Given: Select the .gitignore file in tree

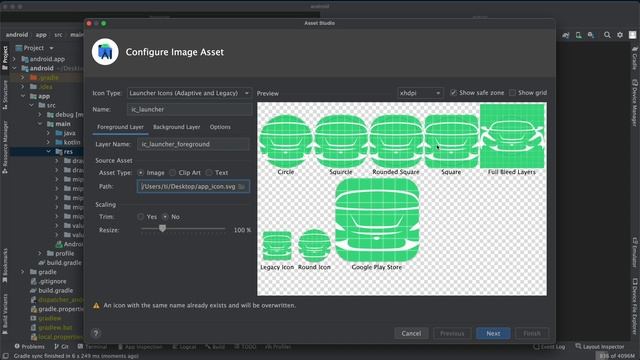Looking at the screenshot, I should click(x=52, y=281).
